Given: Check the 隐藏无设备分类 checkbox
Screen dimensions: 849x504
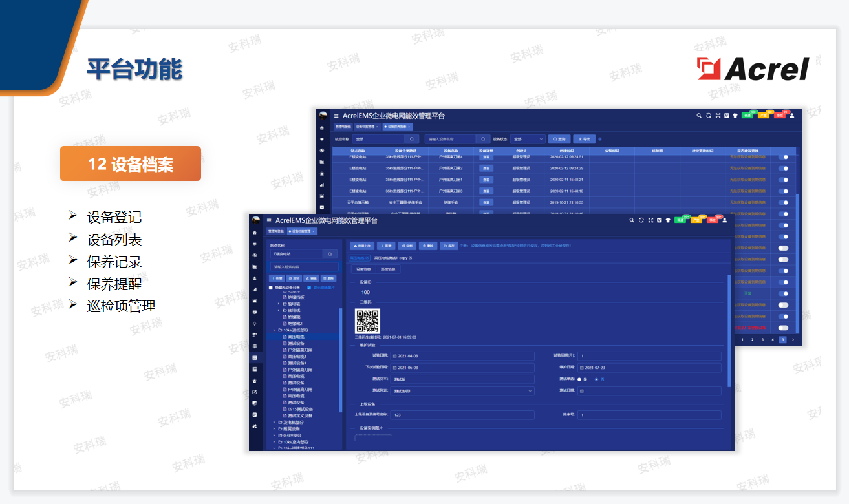Looking at the screenshot, I should pos(271,288).
